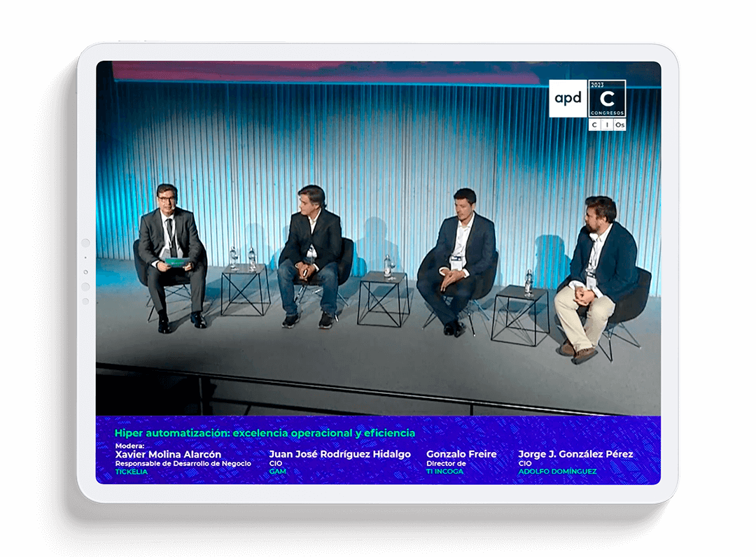This screenshot has height=557, width=756.
Task: Click the 'Director de' title text
Action: (x=446, y=463)
